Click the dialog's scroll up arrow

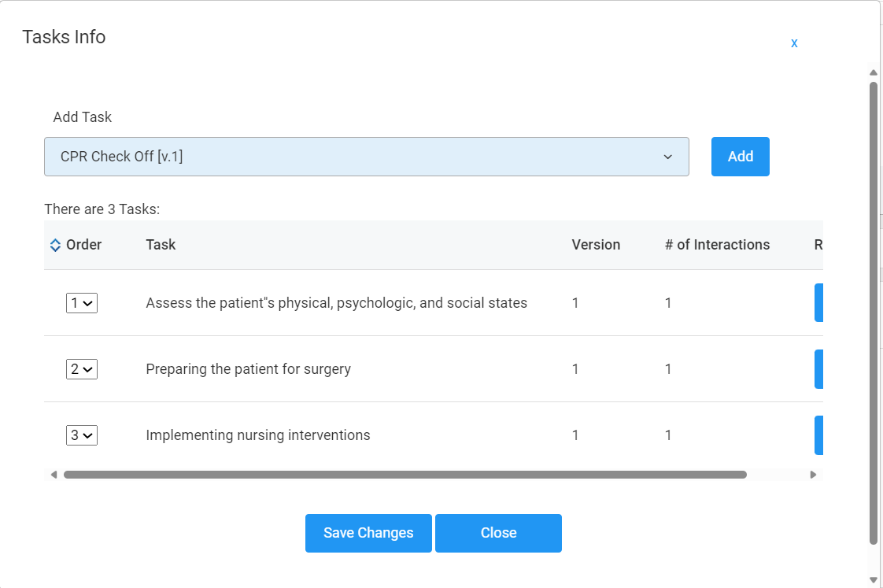[874, 72]
